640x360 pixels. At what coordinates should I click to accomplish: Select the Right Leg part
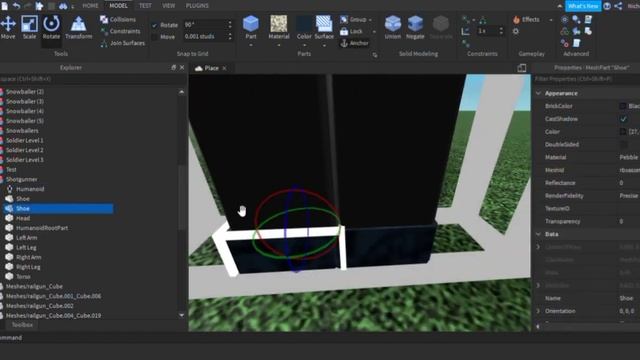28,267
